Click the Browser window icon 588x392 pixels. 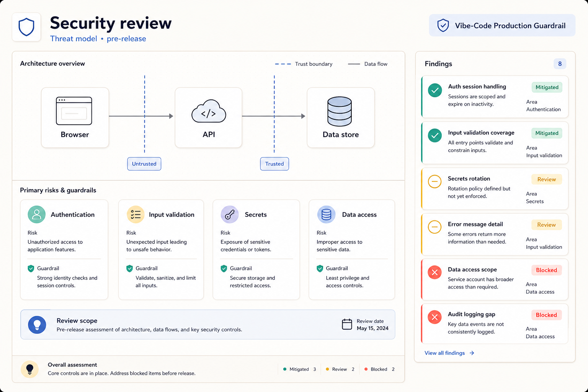pos(74,111)
